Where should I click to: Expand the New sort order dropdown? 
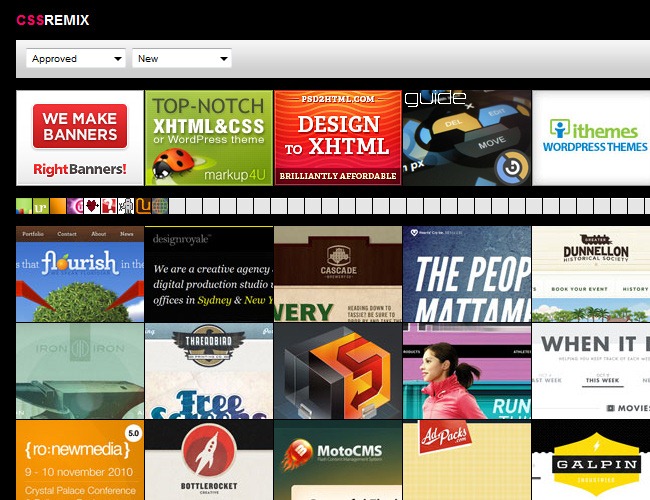click(181, 59)
